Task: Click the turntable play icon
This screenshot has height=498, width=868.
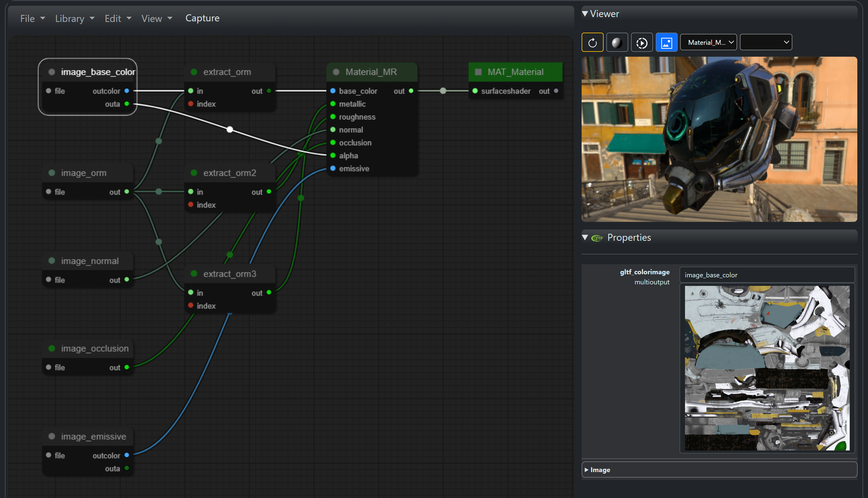Action: [641, 43]
